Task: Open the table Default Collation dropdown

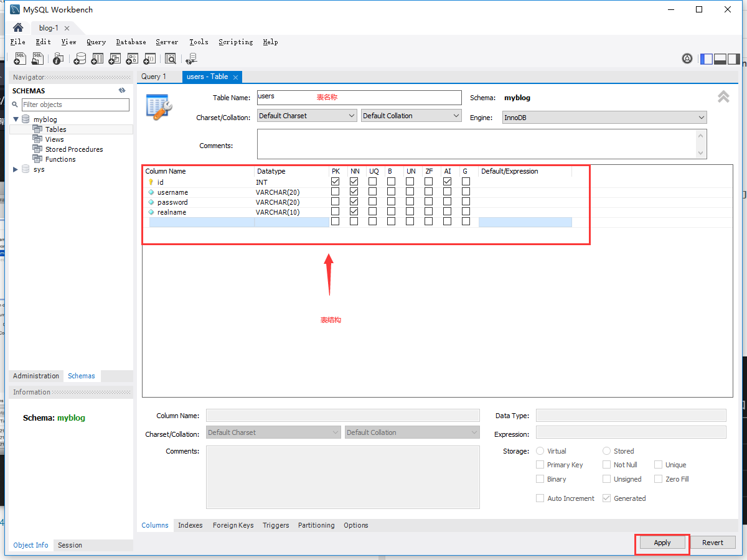Action: point(411,116)
